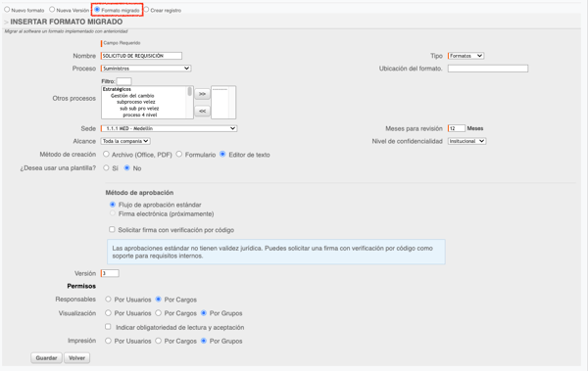Choose the 'Formato migrado' radio option
Image resolution: width=588 pixels, height=371 pixels.
click(x=97, y=10)
